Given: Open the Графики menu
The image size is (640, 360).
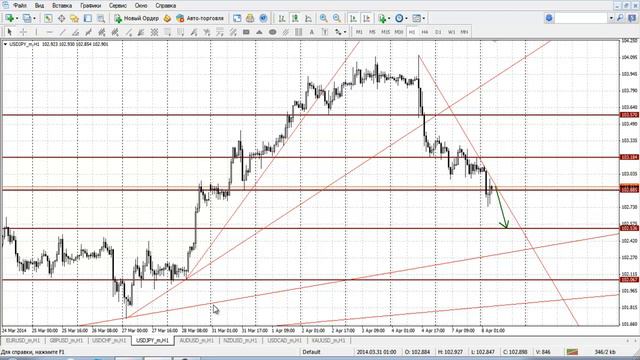Looking at the screenshot, I should tap(91, 6).
